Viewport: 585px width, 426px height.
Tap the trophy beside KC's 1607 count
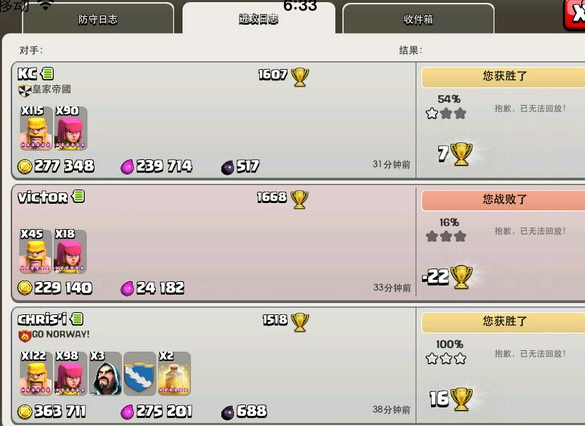click(x=300, y=77)
